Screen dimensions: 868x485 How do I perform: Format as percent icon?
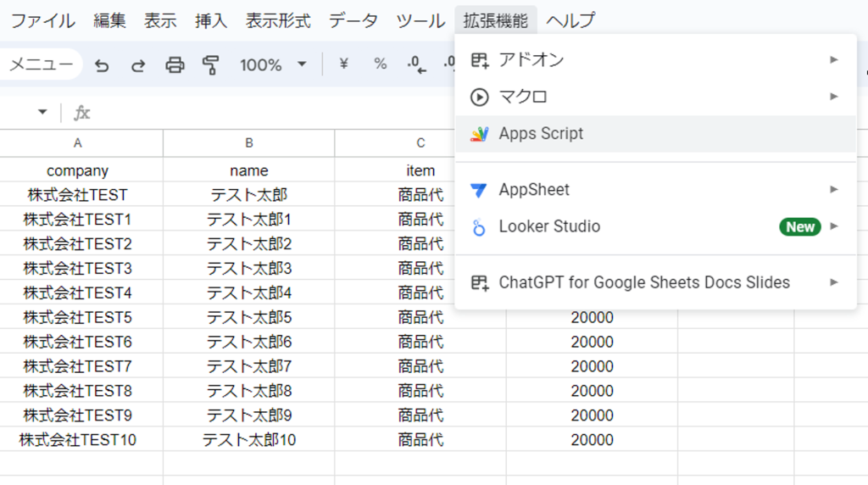pos(380,64)
